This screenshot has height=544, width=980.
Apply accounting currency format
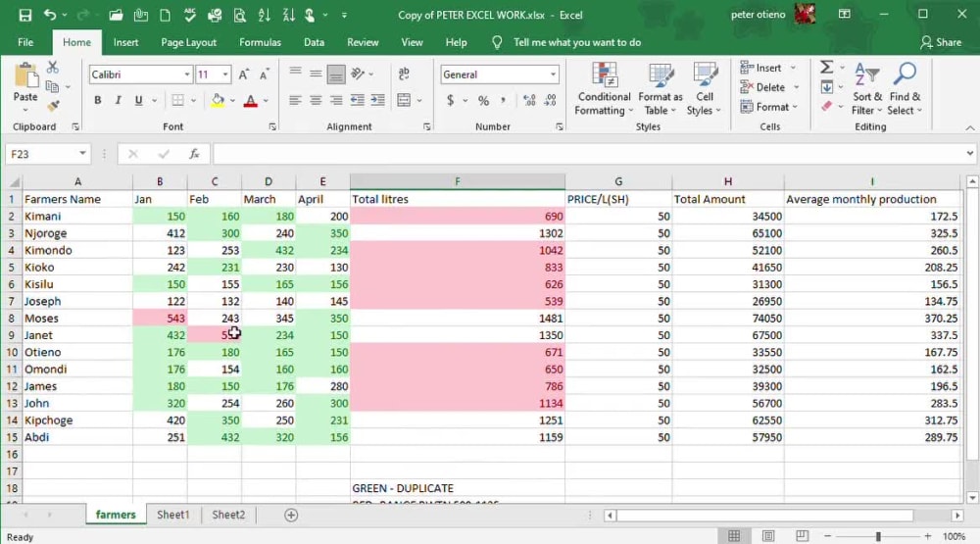coord(450,100)
